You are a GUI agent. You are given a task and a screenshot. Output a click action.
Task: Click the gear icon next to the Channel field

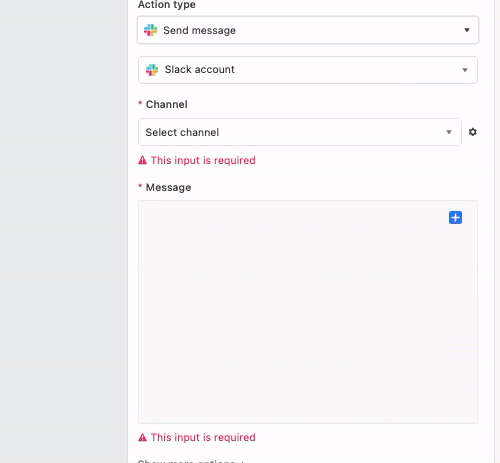click(473, 132)
